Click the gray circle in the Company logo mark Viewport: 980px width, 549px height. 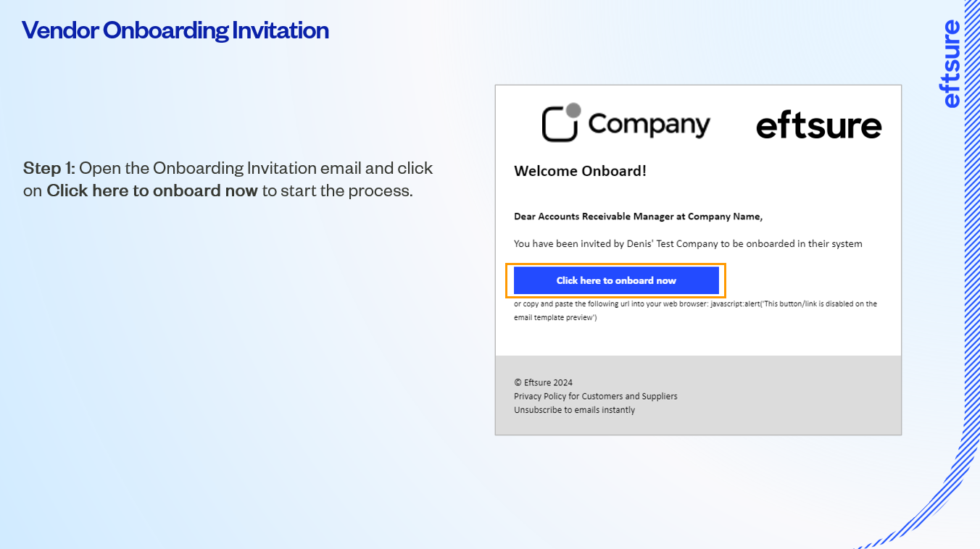(574, 111)
